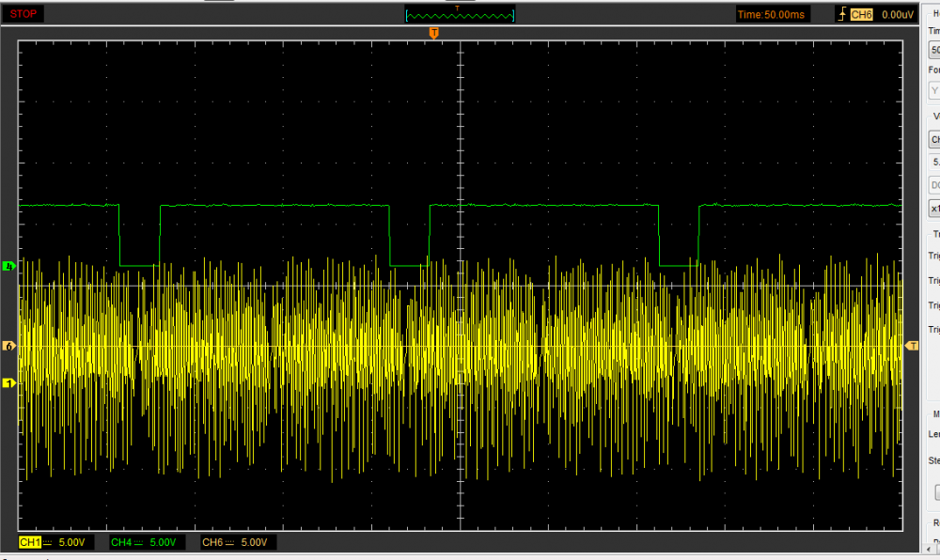Select the yellow channel 1 ground marker

click(9, 382)
